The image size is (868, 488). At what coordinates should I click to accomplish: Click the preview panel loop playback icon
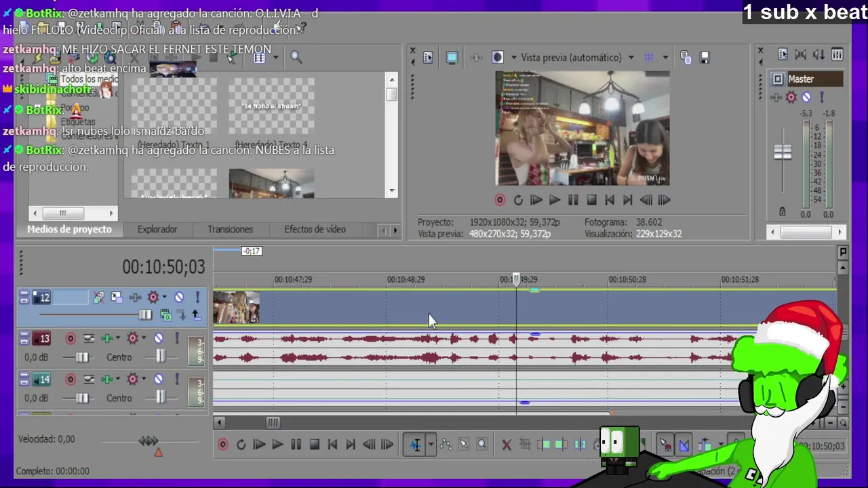coord(518,200)
